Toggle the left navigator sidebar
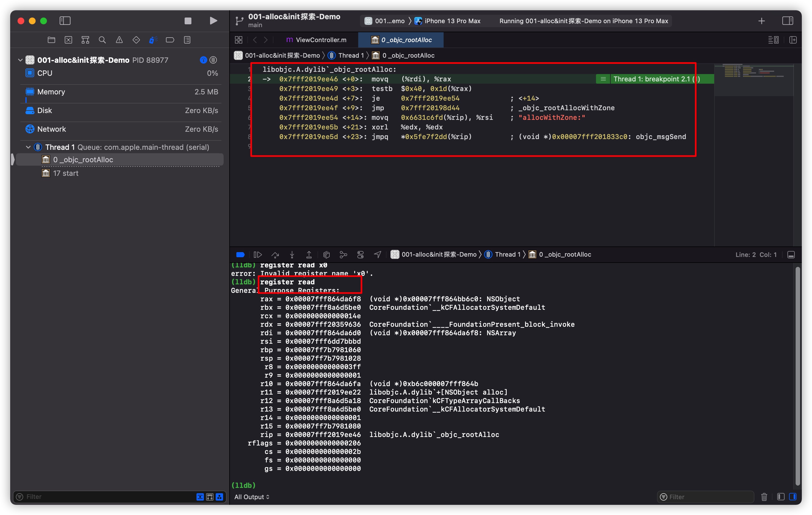812x515 pixels. click(65, 21)
